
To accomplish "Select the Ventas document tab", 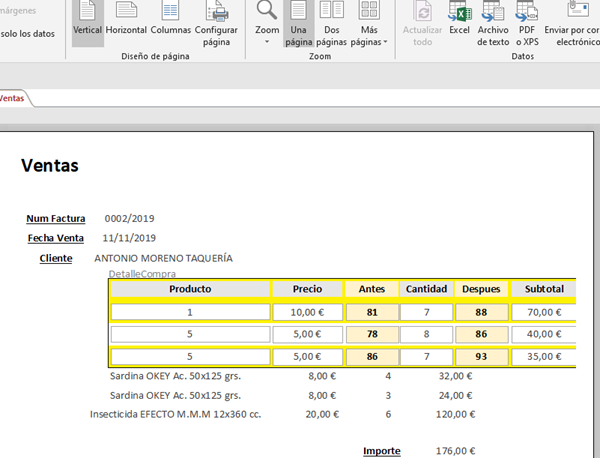I will [x=13, y=98].
